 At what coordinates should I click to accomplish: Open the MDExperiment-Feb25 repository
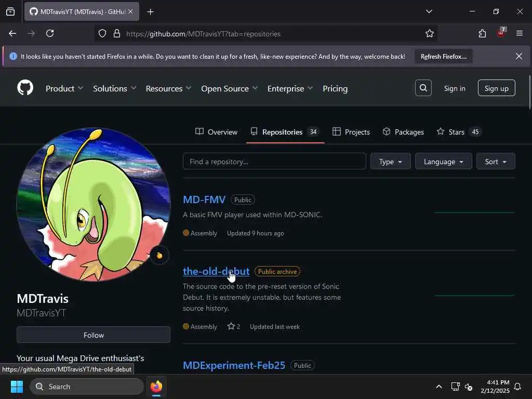point(234,365)
